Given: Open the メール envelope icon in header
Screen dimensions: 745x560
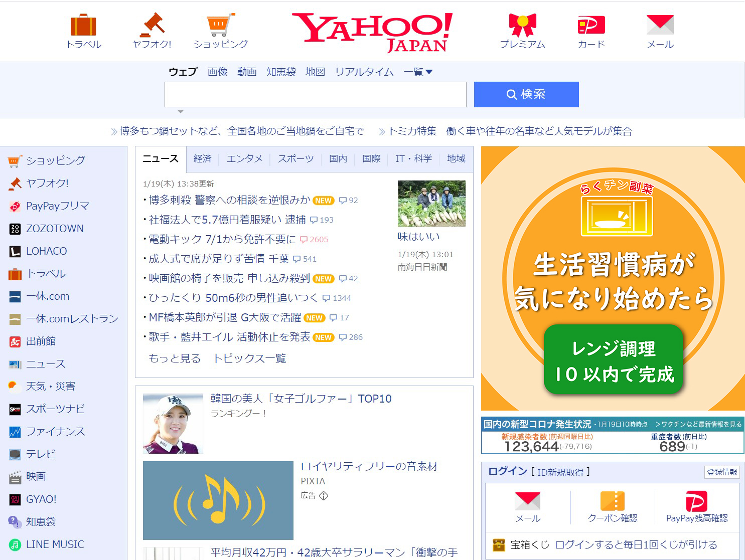Looking at the screenshot, I should click(x=660, y=25).
